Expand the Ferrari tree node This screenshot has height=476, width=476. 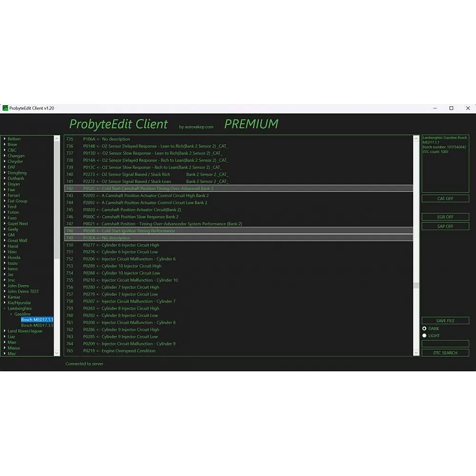4,195
